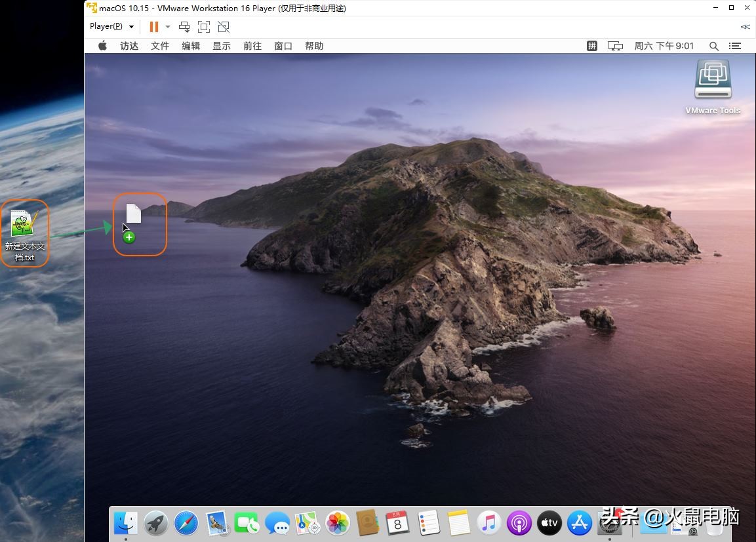Click the VMware full screen toolbar icon
This screenshot has width=756, height=542.
(x=203, y=27)
